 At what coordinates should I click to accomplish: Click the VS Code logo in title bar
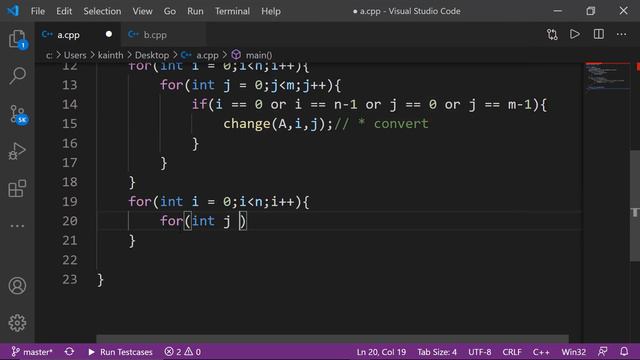click(x=13, y=11)
